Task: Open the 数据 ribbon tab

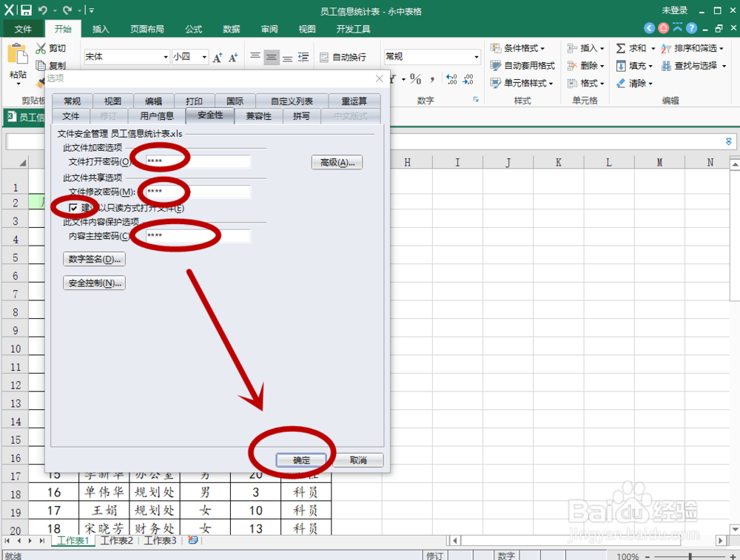Action: [231, 29]
